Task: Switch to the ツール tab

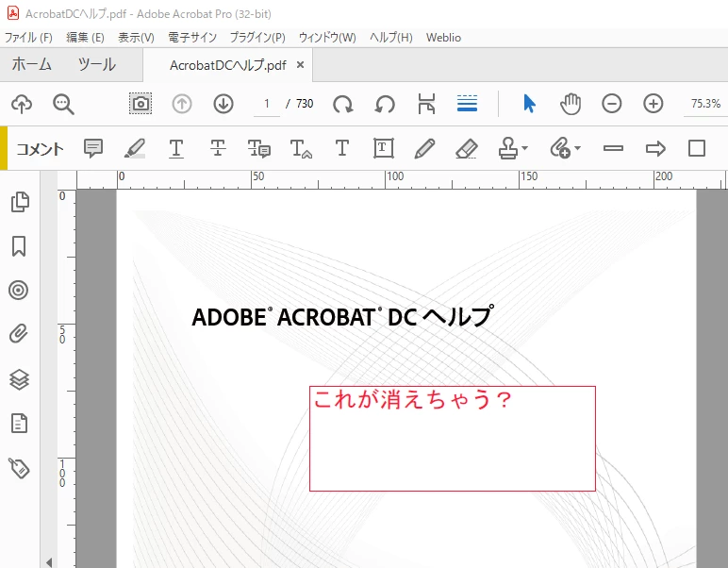Action: tap(96, 64)
